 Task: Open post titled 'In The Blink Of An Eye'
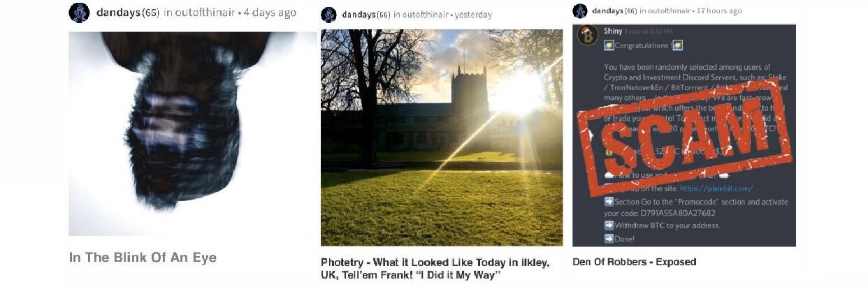click(x=143, y=258)
